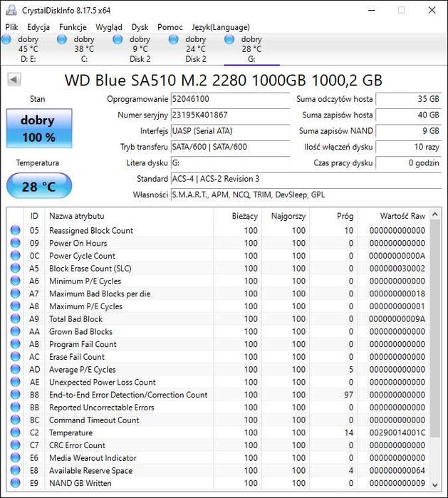Click the Własności features field
Screen dimensions: 448x498
click(306, 194)
